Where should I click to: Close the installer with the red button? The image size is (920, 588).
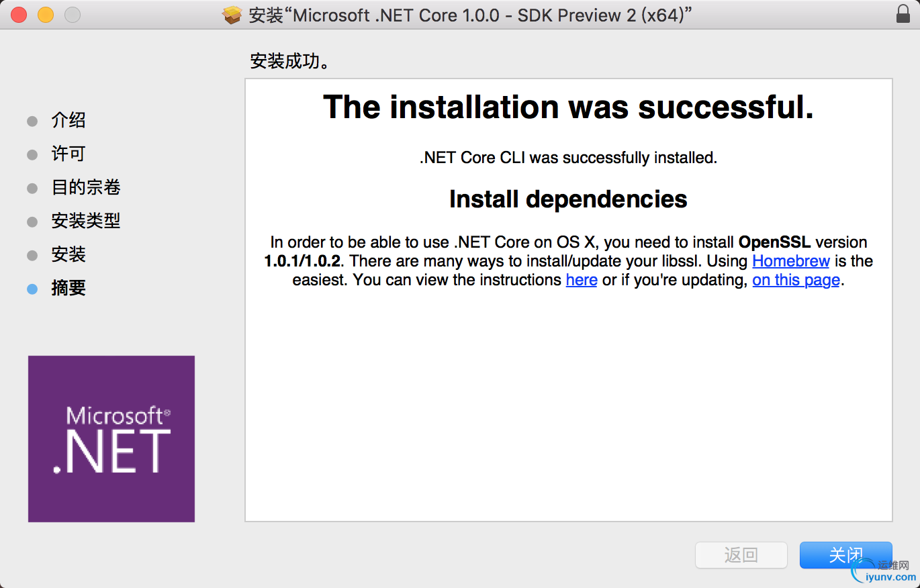point(19,15)
